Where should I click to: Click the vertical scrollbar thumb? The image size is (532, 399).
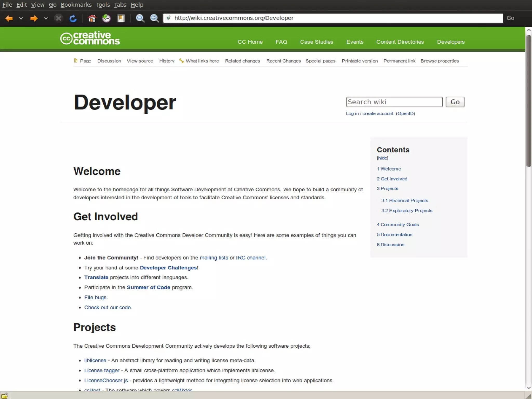coord(529,101)
